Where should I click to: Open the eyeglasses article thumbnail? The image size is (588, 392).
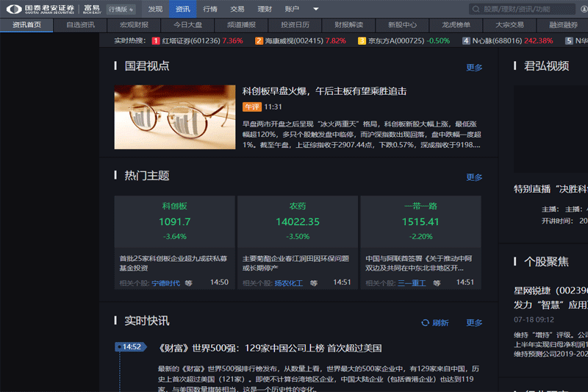tap(175, 117)
